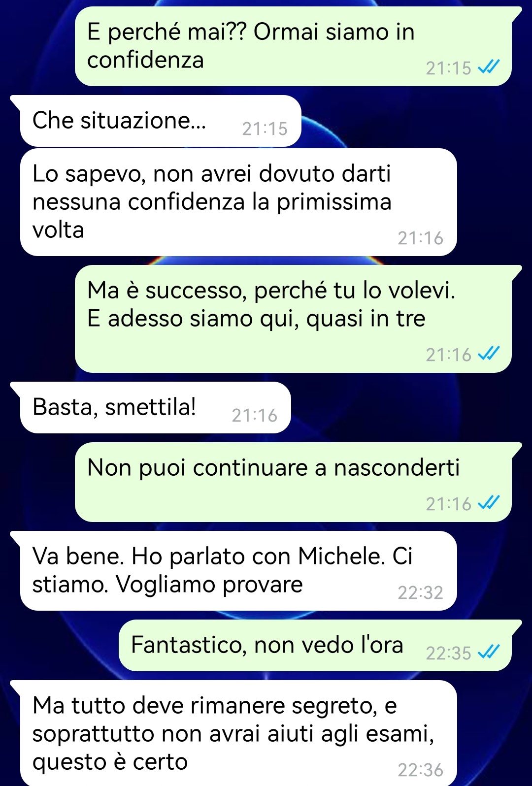Click the blue wallpaper beside 'Basta, smettila!'
532x786 pixels.
(409, 408)
